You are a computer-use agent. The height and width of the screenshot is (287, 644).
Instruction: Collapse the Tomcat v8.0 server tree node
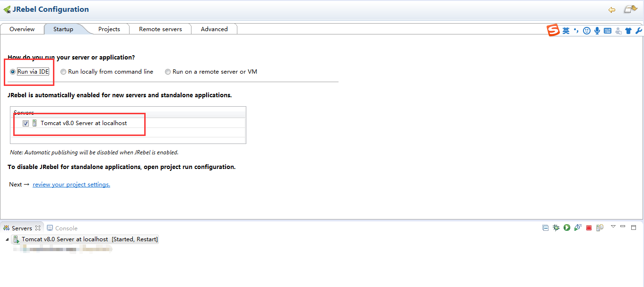pos(7,239)
